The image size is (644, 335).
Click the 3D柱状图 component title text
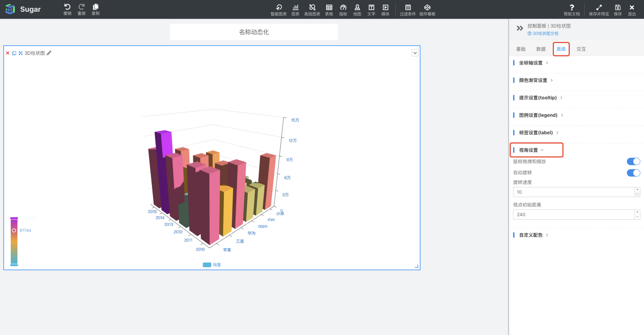coord(35,53)
